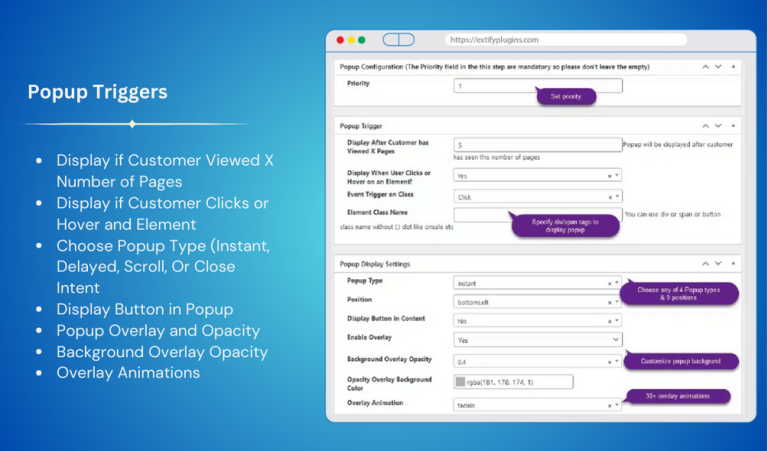Collapse the Popup Configuration panel triangle
This screenshot has width=768, height=451.
733,67
